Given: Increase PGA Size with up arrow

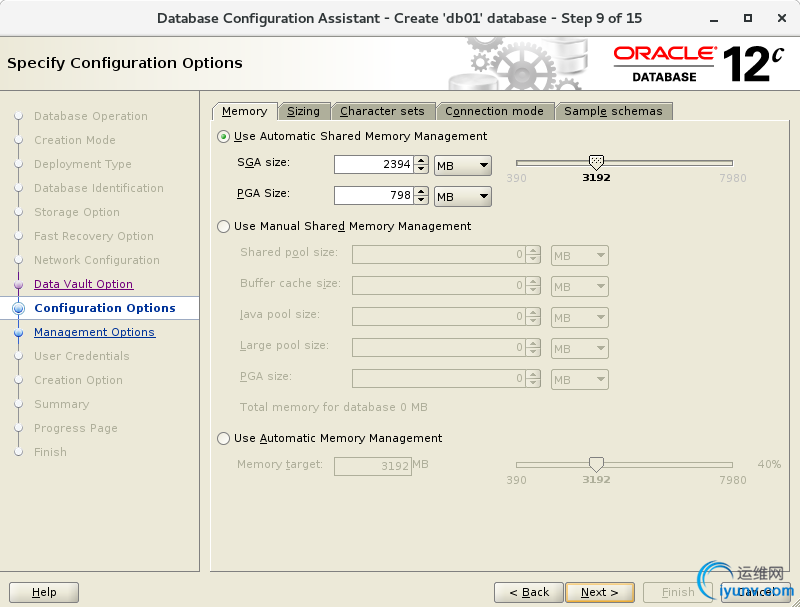Looking at the screenshot, I should click(x=421, y=191).
